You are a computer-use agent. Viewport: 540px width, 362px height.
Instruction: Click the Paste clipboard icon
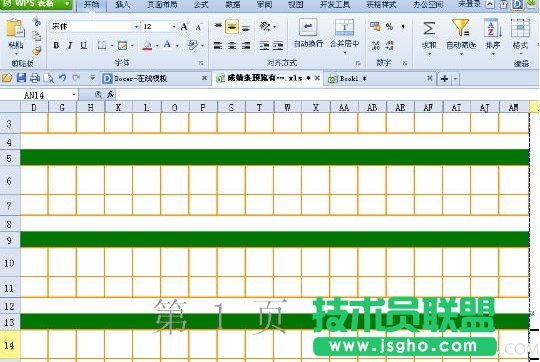pyautogui.click(x=15, y=29)
